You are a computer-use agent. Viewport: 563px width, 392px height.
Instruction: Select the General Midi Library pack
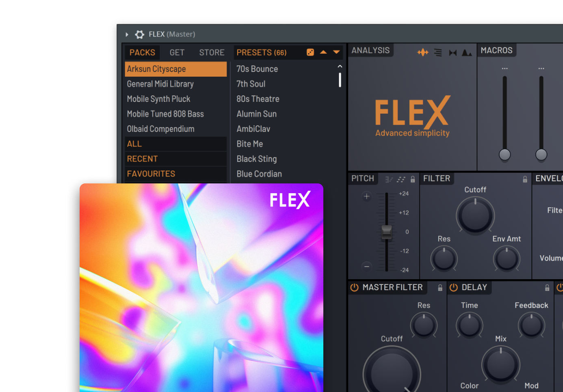176,84
